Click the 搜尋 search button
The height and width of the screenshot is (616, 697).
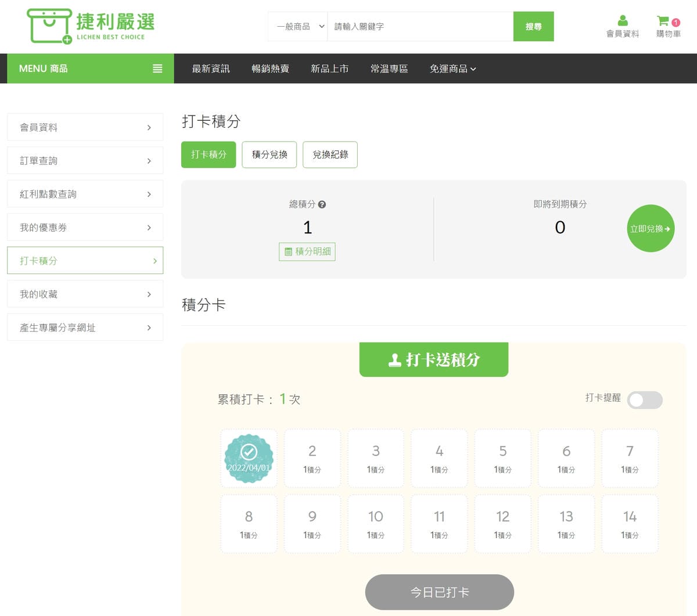coord(533,26)
